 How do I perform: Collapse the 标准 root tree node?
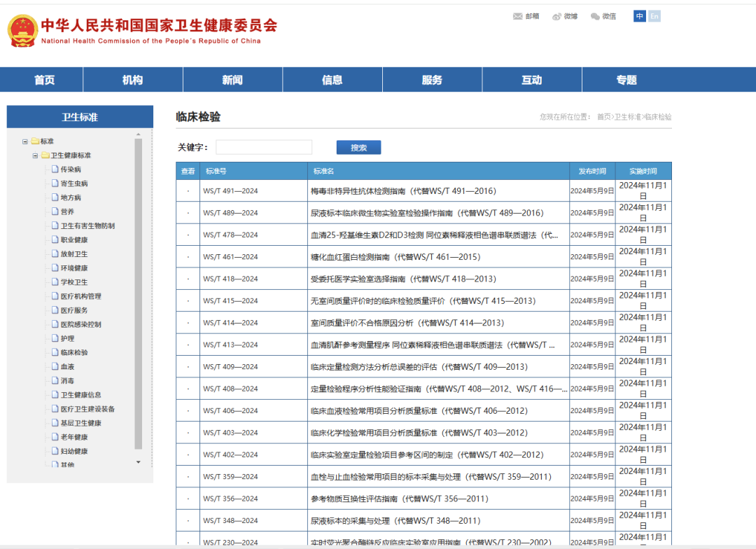pos(25,141)
